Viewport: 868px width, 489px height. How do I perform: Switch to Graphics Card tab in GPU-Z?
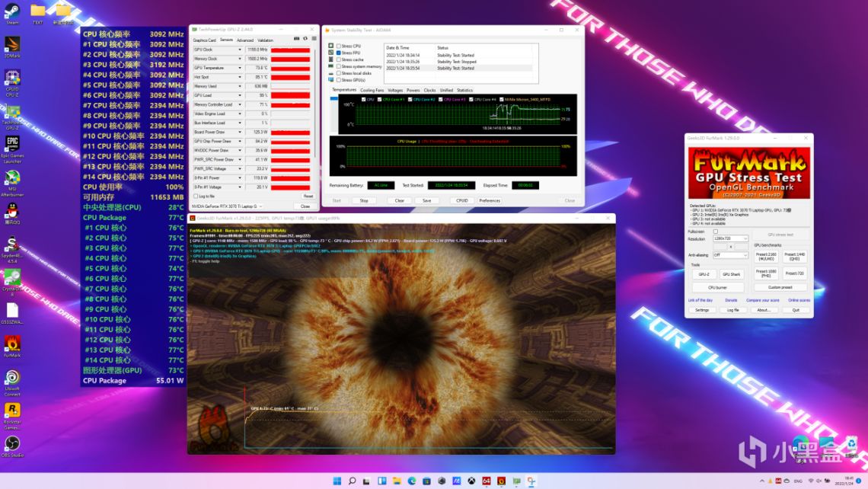204,40
